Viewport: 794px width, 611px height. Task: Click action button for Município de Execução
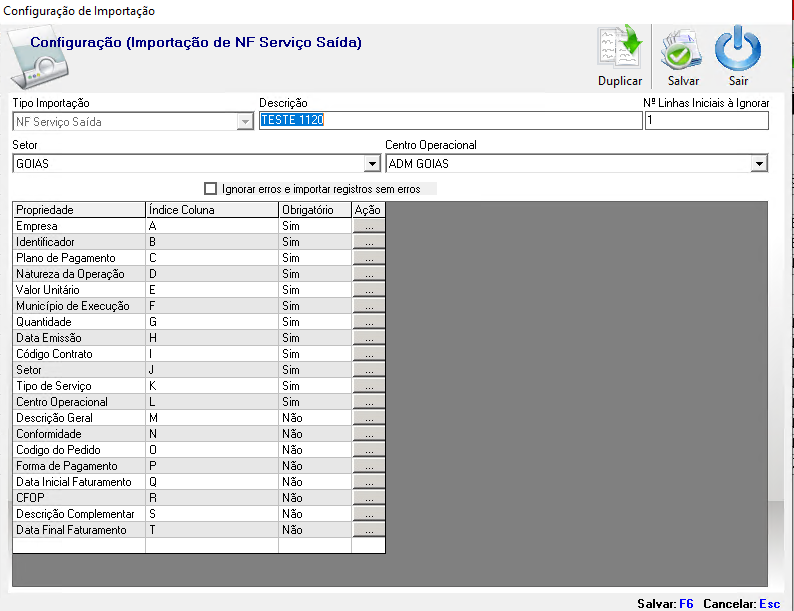(369, 306)
